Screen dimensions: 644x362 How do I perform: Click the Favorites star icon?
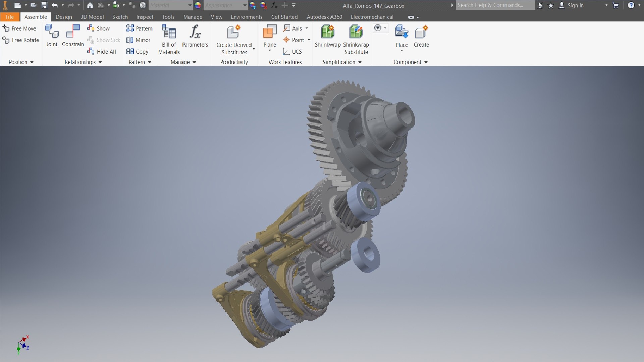click(x=551, y=5)
